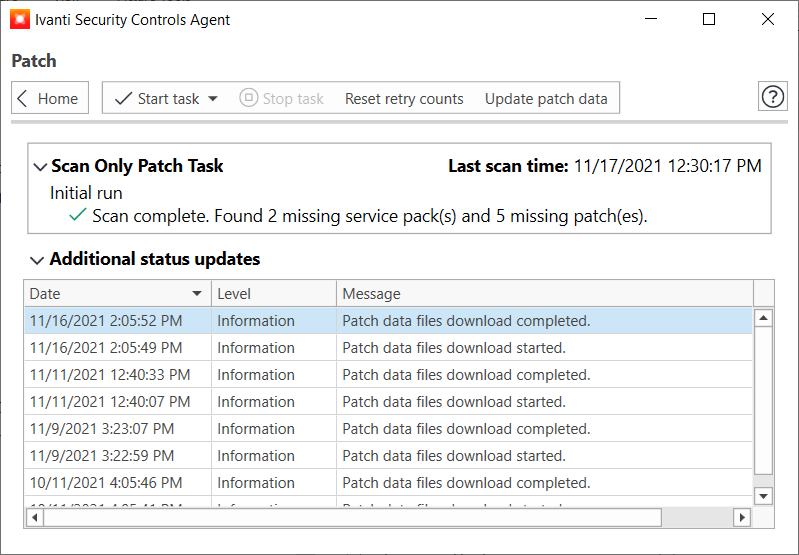Click the horizontal scroll left arrow
Viewport: 799px width, 555px height.
[x=35, y=517]
